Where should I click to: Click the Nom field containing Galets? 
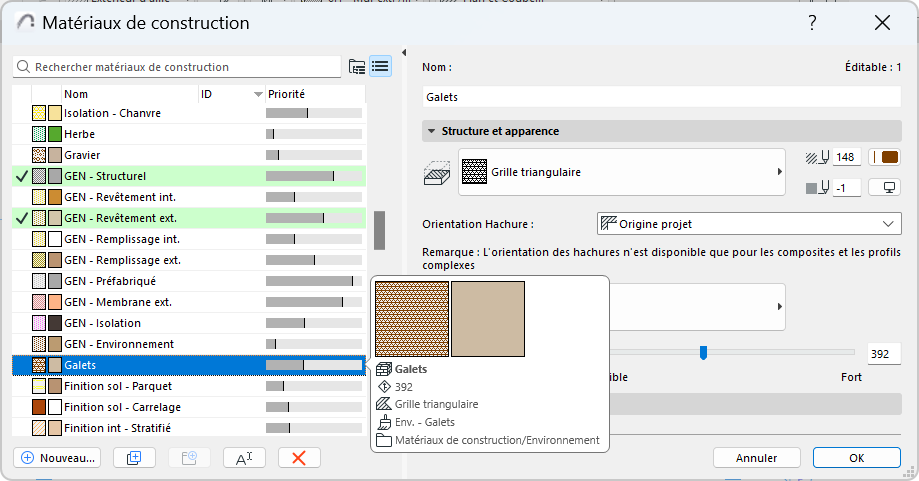[660, 97]
